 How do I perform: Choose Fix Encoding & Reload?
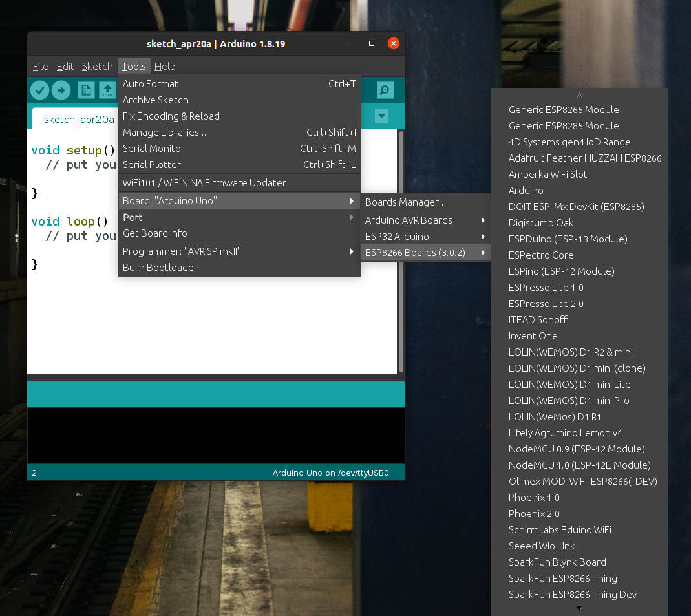pyautogui.click(x=239, y=116)
